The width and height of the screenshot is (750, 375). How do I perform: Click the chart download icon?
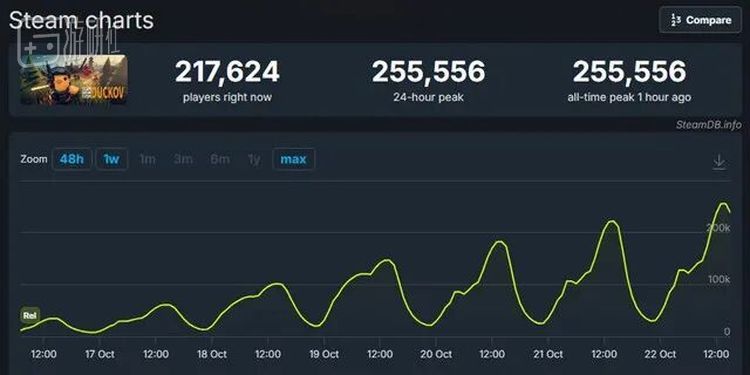(x=719, y=162)
